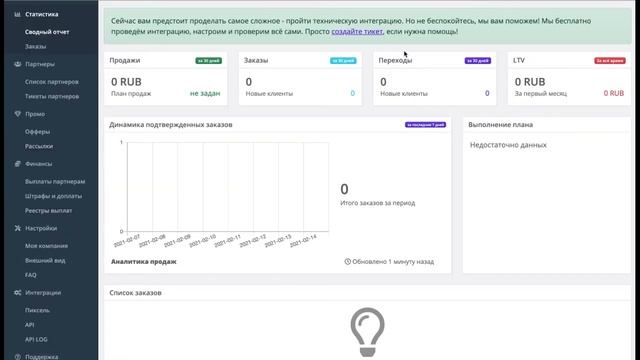This screenshot has height=360, width=640.
Task: Click the green badge on Продажи card
Action: [x=209, y=61]
